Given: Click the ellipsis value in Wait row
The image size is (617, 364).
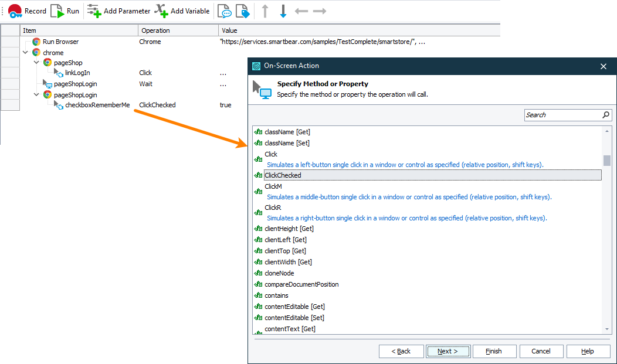Looking at the screenshot, I should pyautogui.click(x=223, y=84).
